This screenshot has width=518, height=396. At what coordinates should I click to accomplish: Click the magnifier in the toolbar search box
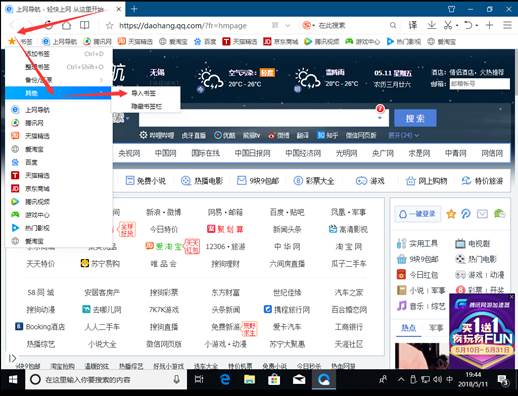click(x=393, y=25)
